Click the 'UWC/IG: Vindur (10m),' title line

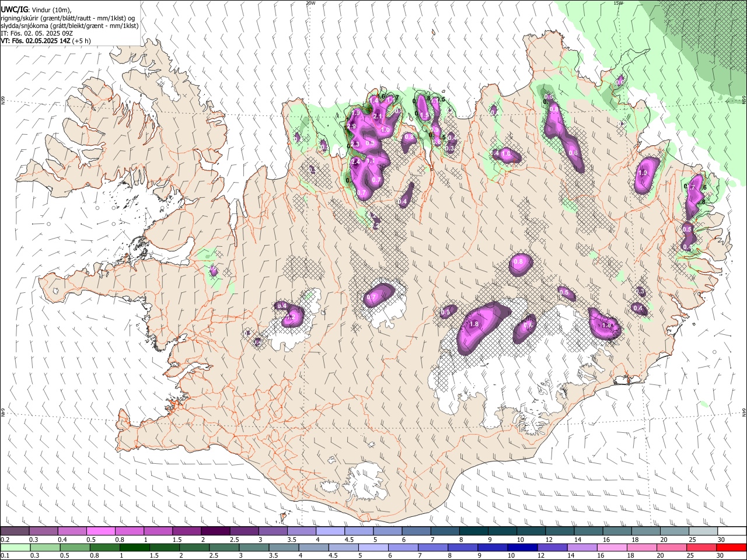[36, 10]
